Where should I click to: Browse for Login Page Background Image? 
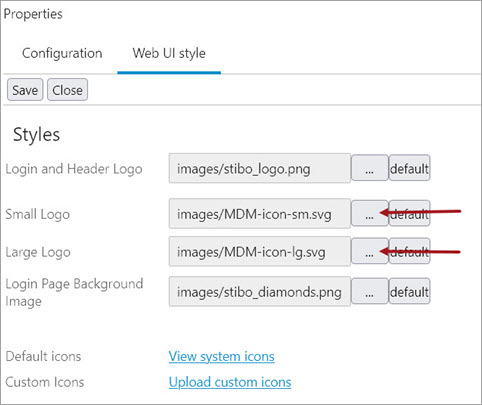pyautogui.click(x=370, y=291)
